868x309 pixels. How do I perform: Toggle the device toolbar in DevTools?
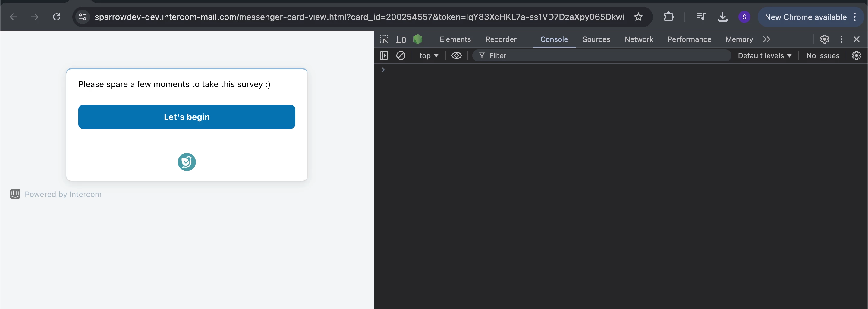tap(401, 39)
